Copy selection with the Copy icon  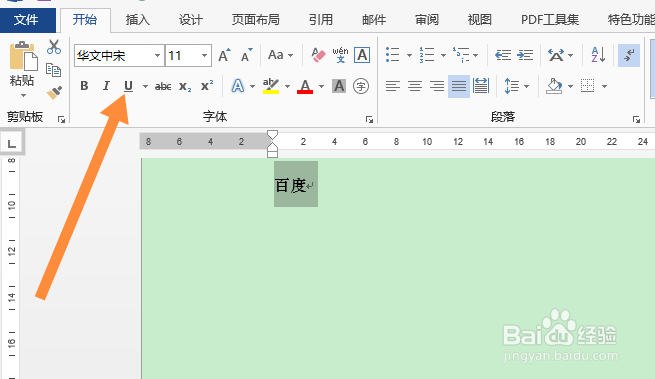click(53, 70)
